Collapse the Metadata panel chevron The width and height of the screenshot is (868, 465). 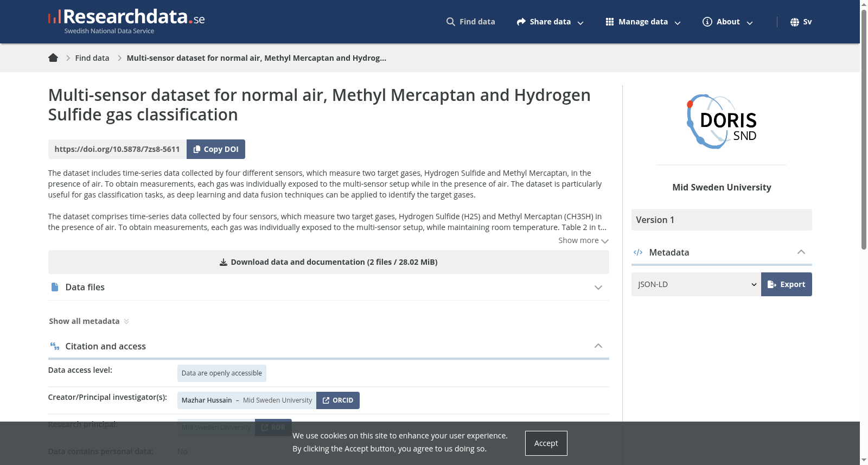pyautogui.click(x=801, y=252)
